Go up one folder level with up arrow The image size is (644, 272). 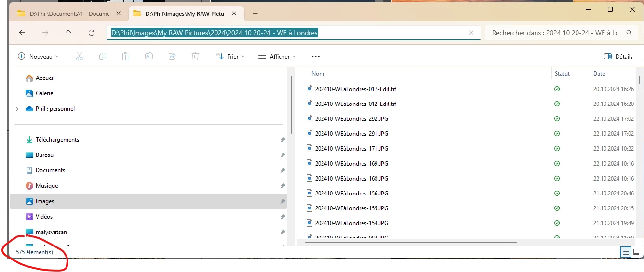click(x=68, y=33)
